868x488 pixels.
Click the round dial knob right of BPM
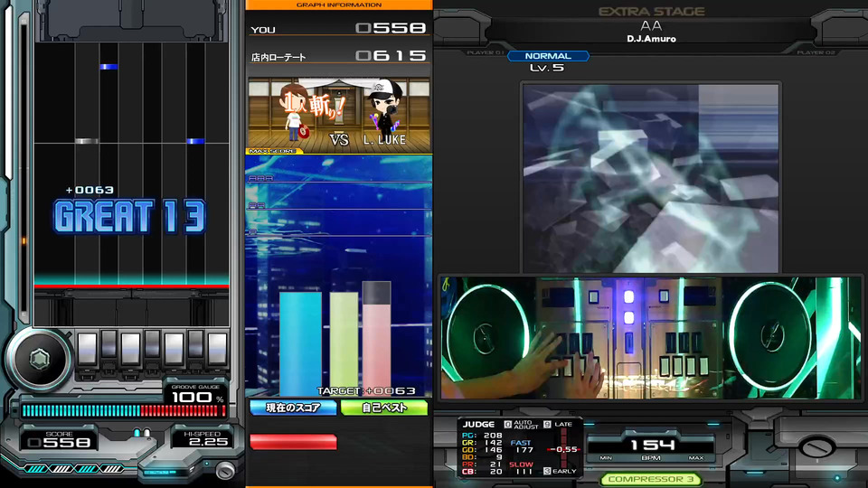[817, 446]
